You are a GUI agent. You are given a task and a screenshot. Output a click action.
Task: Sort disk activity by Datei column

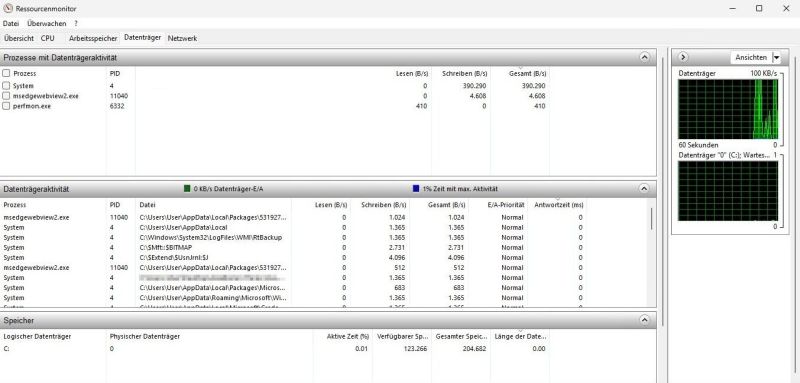click(x=147, y=205)
